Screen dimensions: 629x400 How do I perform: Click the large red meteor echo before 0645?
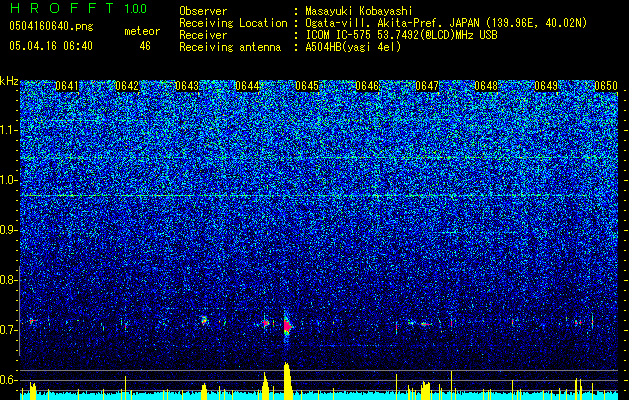click(x=287, y=326)
